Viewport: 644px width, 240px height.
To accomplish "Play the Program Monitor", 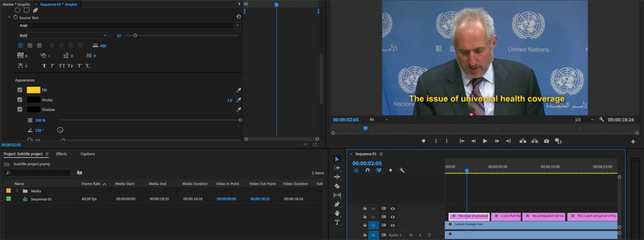I will (x=485, y=141).
